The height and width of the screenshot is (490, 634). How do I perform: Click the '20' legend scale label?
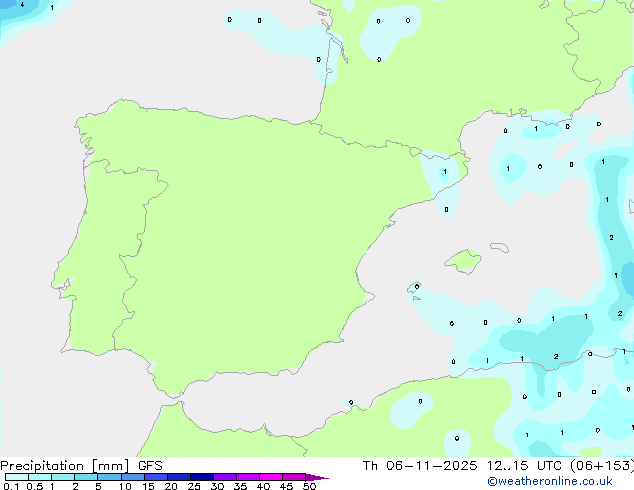[x=171, y=486]
